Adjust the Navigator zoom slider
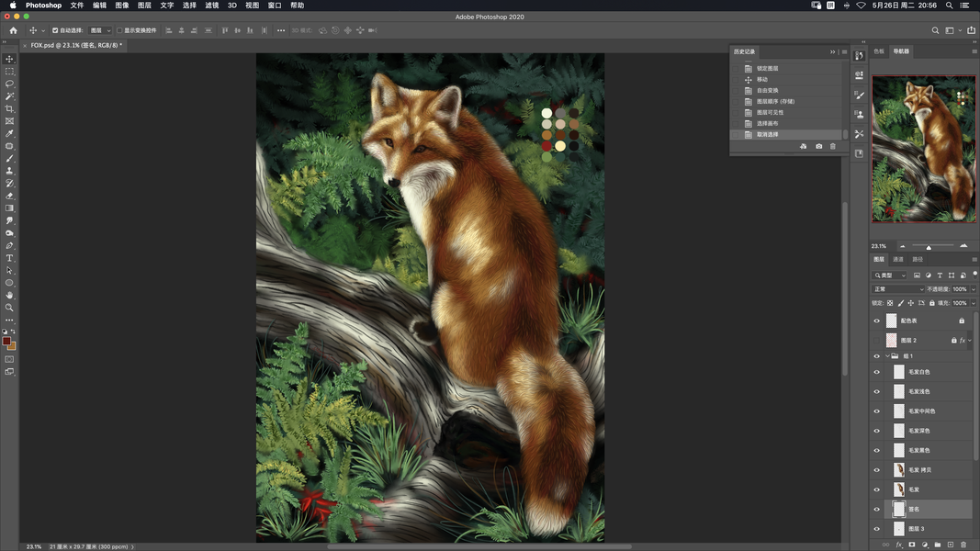Screen dimensions: 980x551 pyautogui.click(x=929, y=247)
